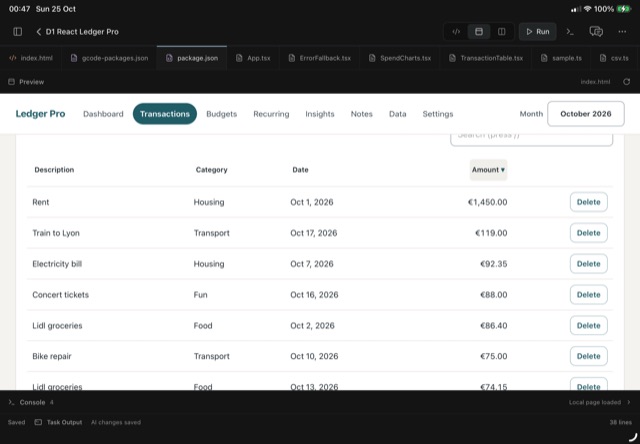This screenshot has height=444, width=640.
Task: Sort by the Date column header
Action: (300, 170)
